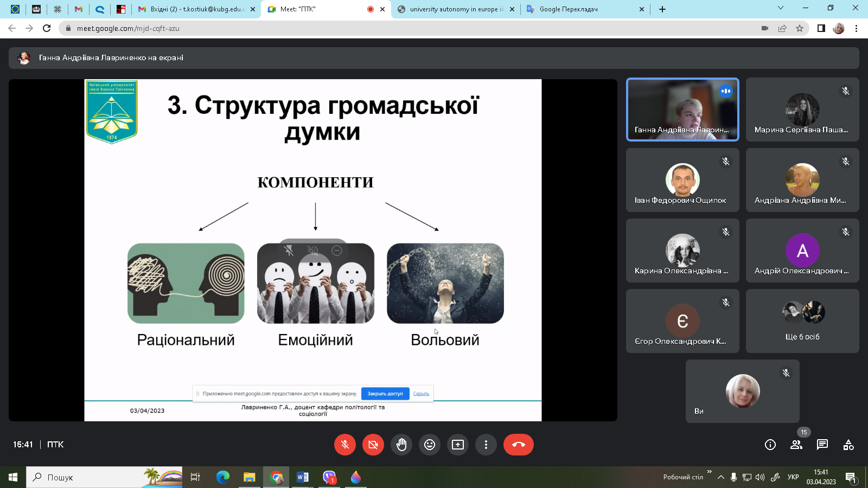The height and width of the screenshot is (488, 868).
Task: Click the Скрыть link in the share banner
Action: (x=420, y=394)
